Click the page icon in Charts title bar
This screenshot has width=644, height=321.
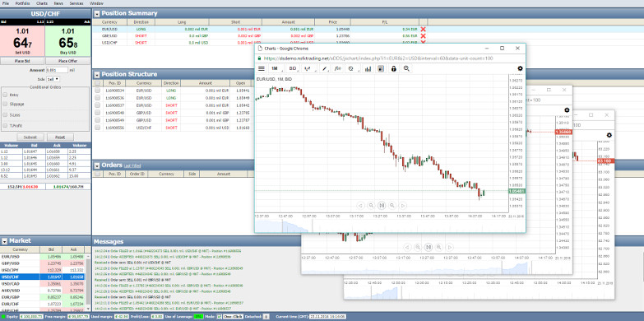click(x=259, y=48)
